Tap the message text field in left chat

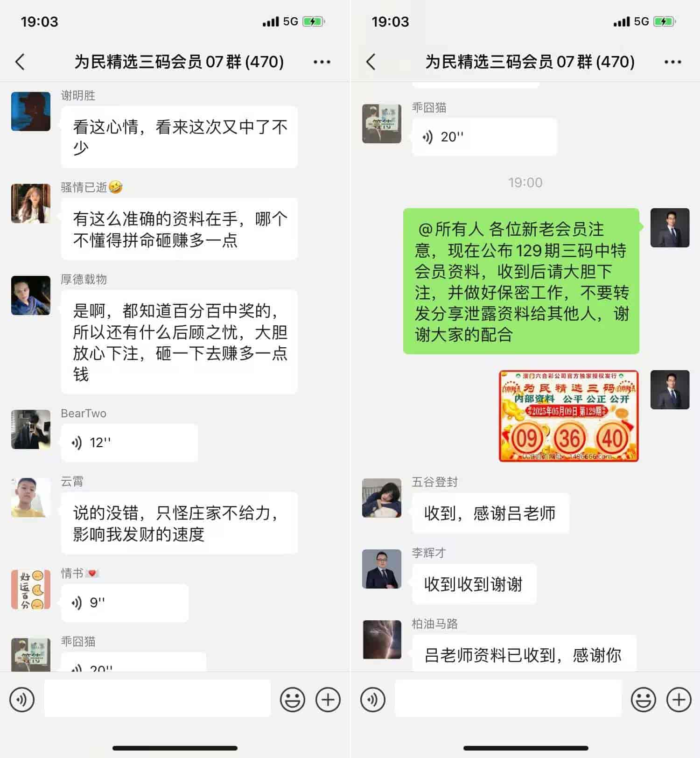157,698
